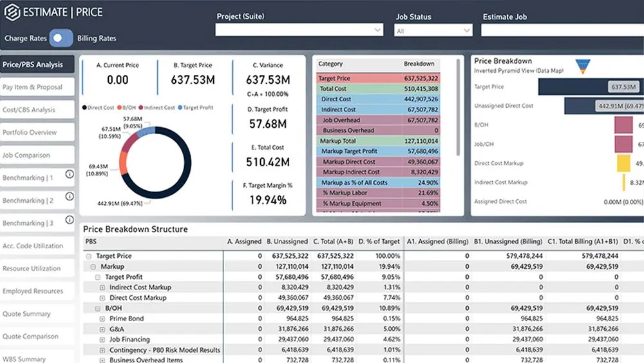Viewport: 644px width, 363px height.
Task: Expand Business Overhead Items row
Action: 102,360
